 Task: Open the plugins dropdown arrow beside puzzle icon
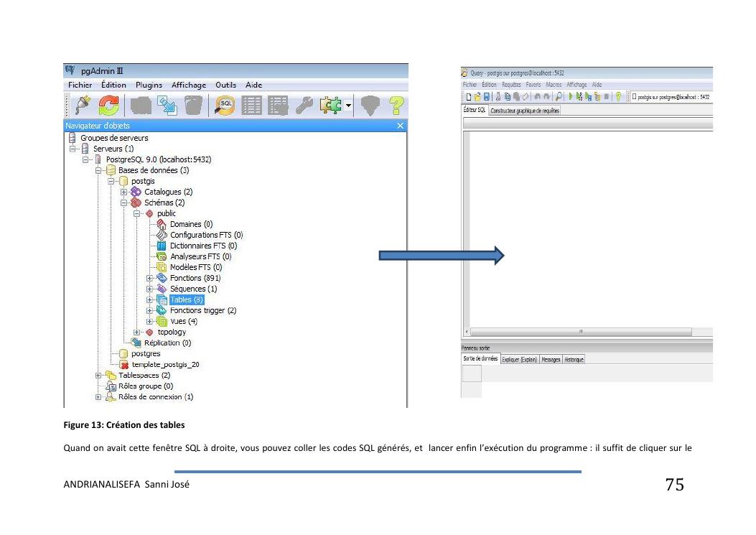pyautogui.click(x=349, y=106)
